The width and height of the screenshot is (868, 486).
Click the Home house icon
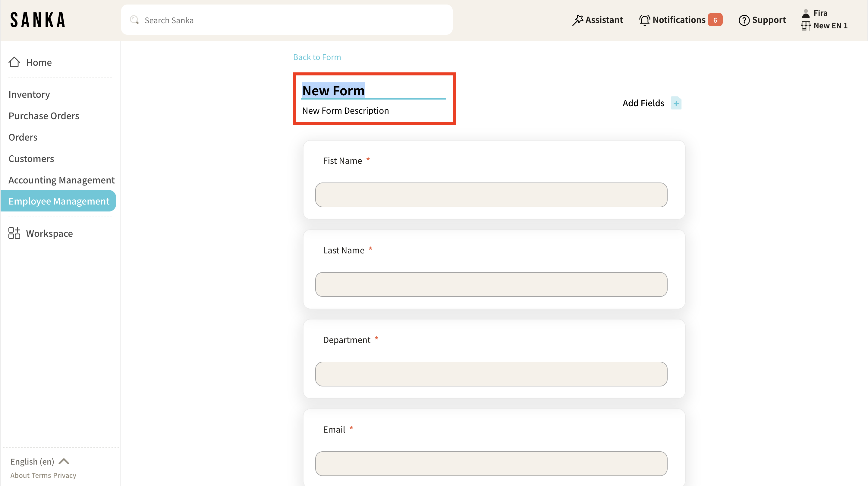click(14, 62)
